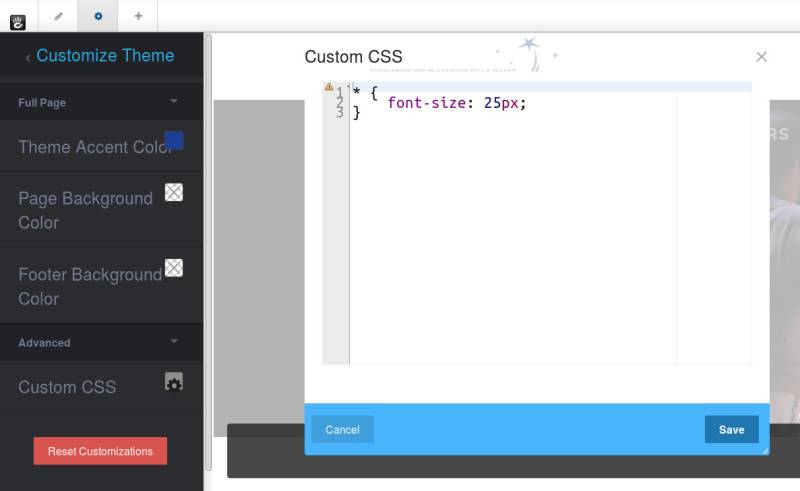Screen dimensions: 800x491
Task: Click the sidebar vertical scrollbar
Action: [x=208, y=253]
